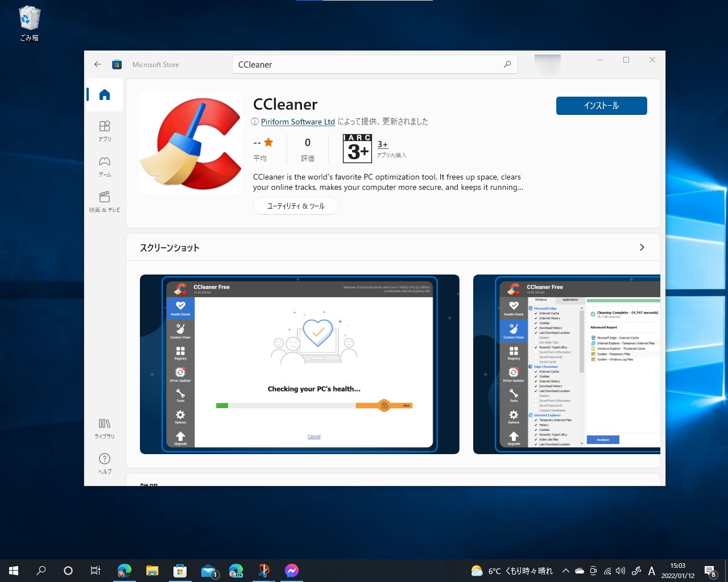Open ヘルプ in the sidebar
Screen dimensions: 728x582
[105, 464]
